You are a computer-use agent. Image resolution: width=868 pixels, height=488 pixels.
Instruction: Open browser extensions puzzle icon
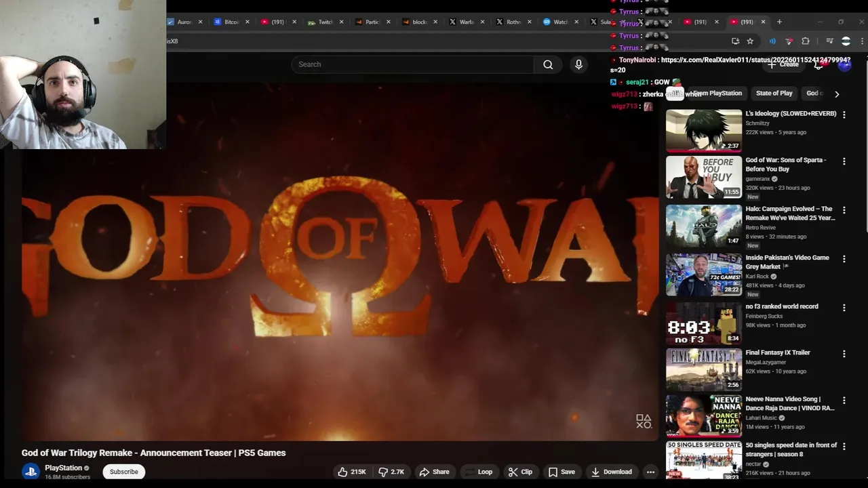click(x=806, y=41)
